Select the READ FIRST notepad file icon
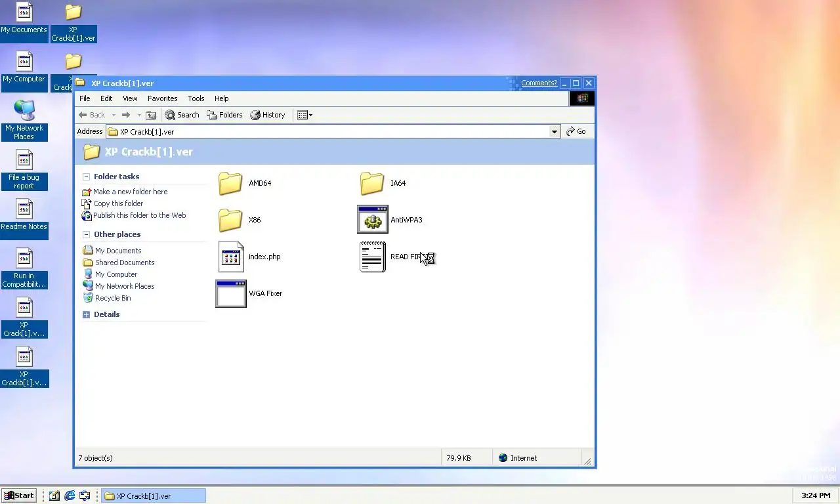Image resolution: width=840 pixels, height=504 pixels. coord(373,257)
